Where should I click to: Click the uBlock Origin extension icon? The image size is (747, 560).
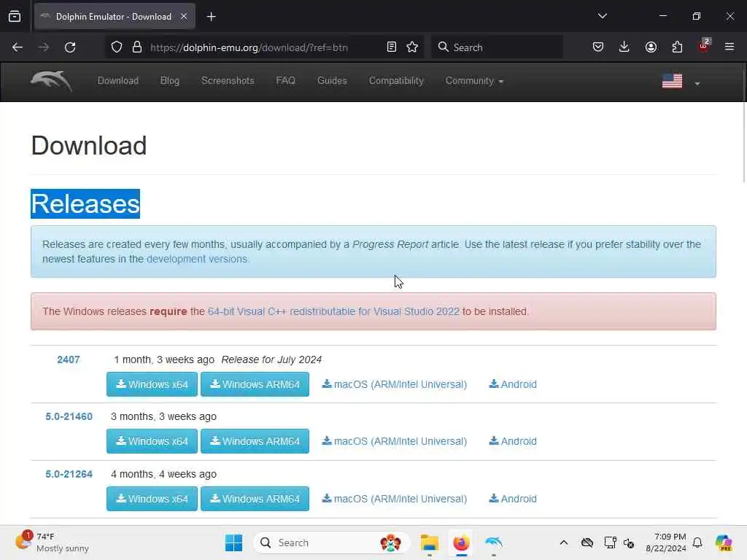point(704,46)
